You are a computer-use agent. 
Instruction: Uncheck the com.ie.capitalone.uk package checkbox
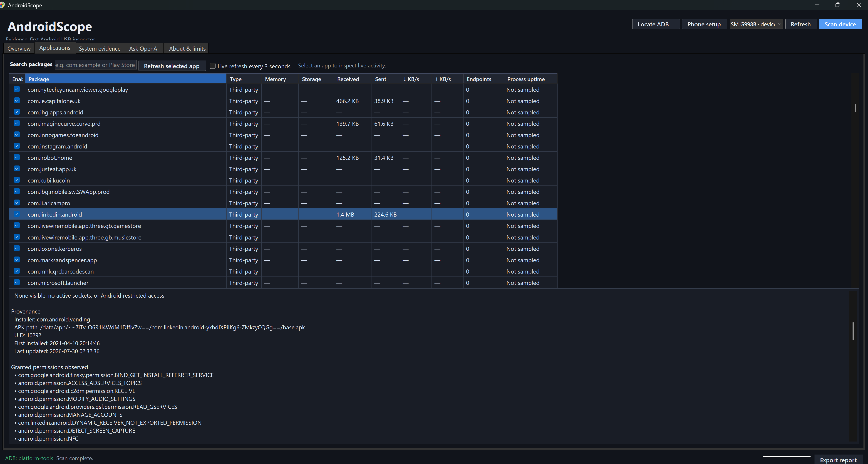[x=17, y=101]
